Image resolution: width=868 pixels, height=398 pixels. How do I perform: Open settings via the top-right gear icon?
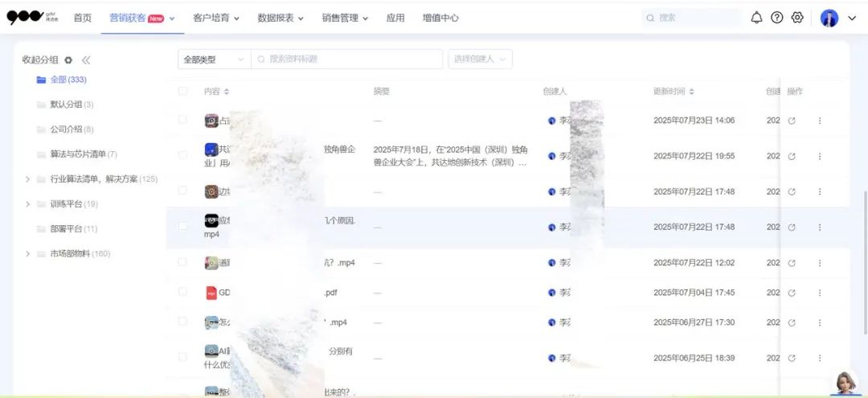[x=797, y=18]
